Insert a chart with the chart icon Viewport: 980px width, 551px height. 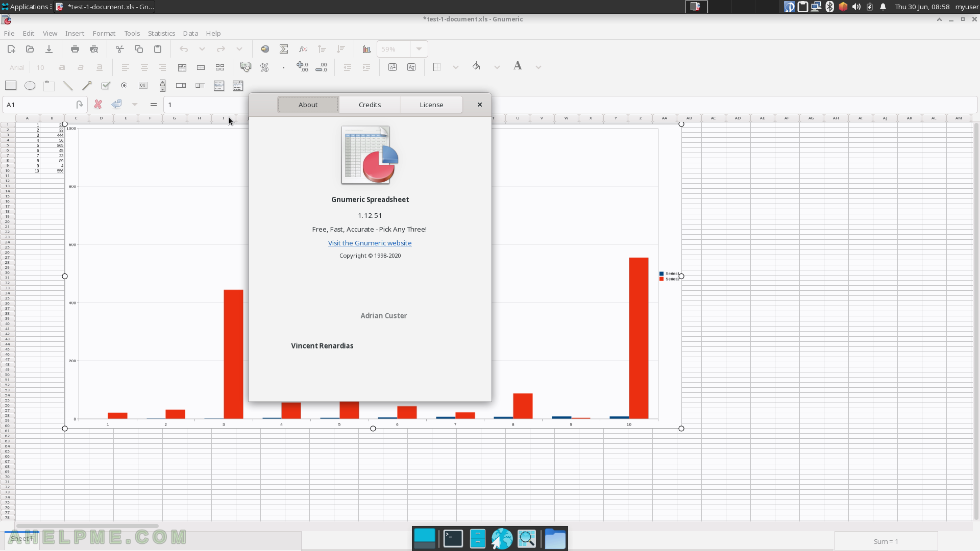click(366, 49)
